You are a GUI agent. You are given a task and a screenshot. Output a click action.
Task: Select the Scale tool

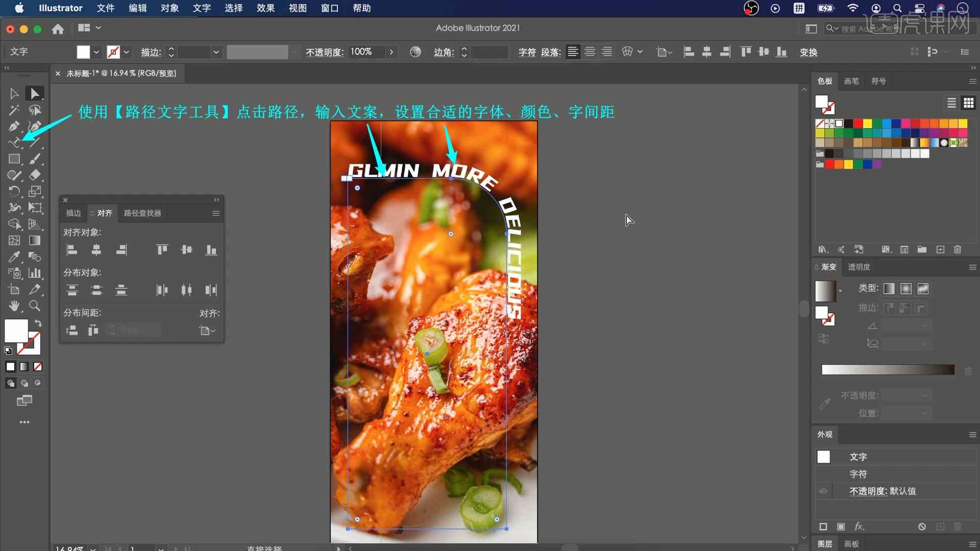[x=35, y=191]
